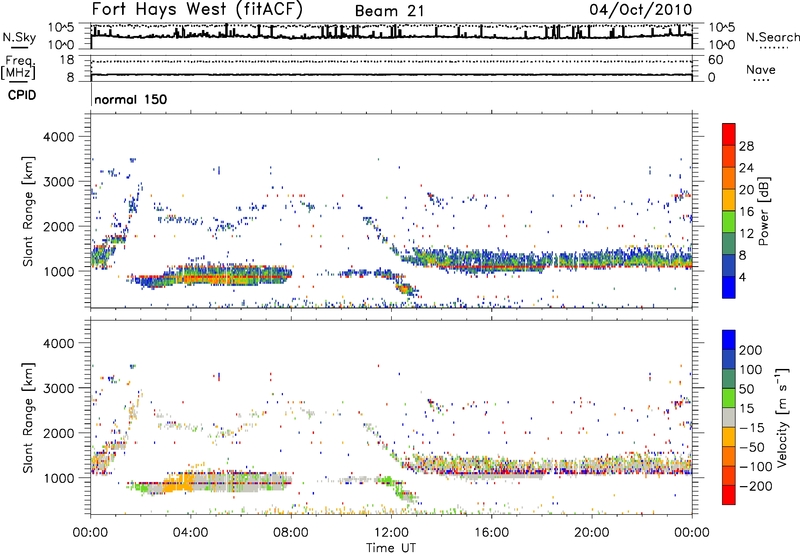Click the velocity panel 'Slant Range [km]' label
Screen dimensions: 800x554
click(28, 417)
